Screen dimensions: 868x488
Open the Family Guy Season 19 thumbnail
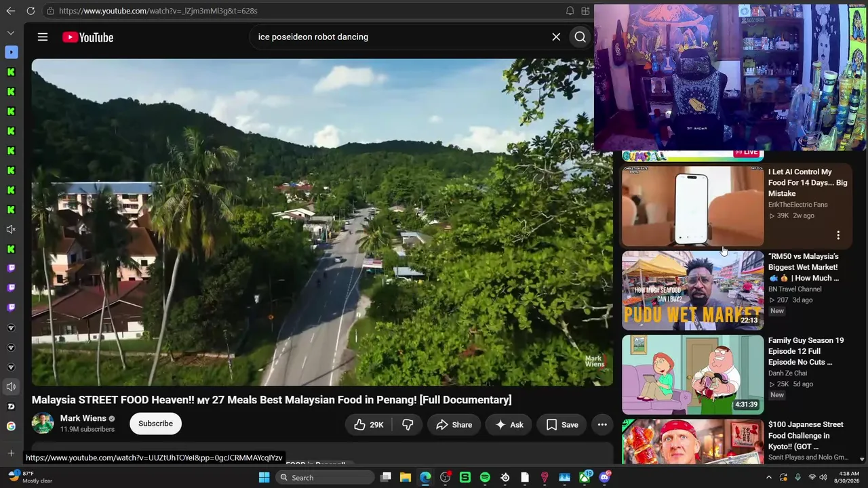692,375
